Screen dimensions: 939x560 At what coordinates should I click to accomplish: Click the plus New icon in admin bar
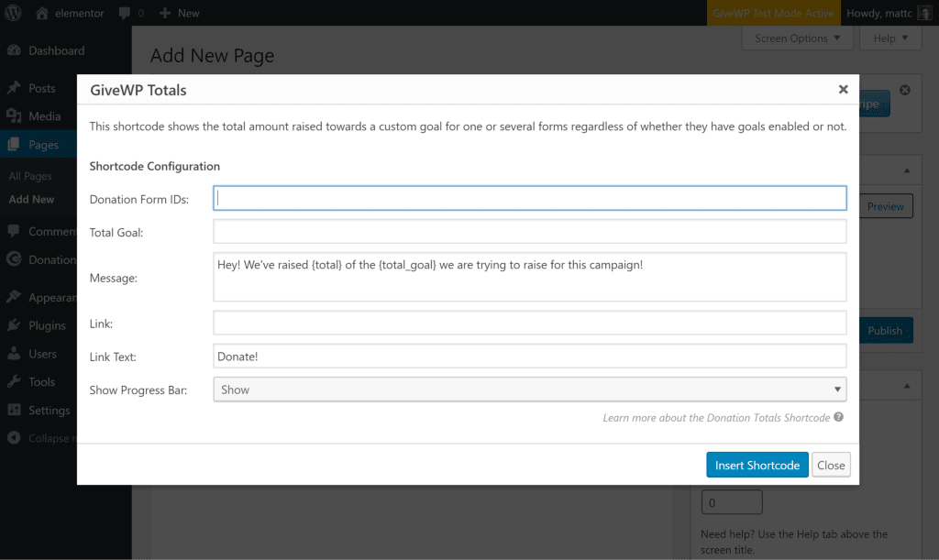165,13
